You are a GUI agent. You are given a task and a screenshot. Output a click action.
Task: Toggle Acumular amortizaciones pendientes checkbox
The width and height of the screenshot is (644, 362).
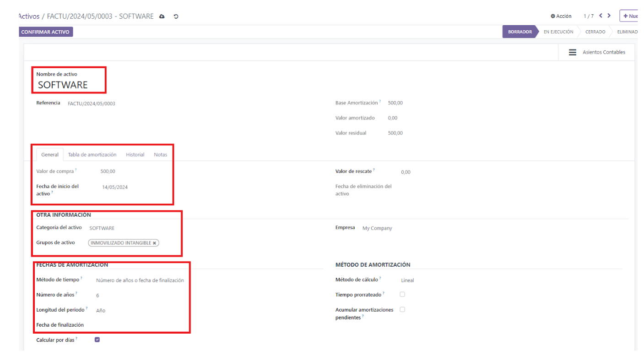pyautogui.click(x=402, y=309)
